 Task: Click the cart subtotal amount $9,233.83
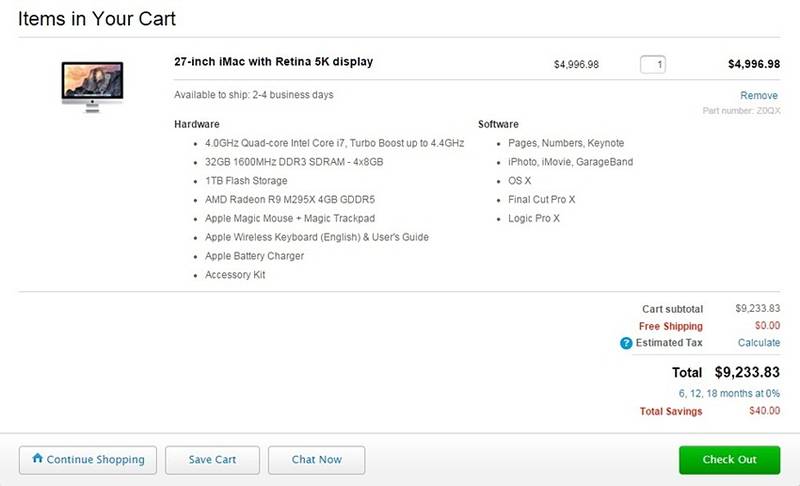(x=758, y=309)
